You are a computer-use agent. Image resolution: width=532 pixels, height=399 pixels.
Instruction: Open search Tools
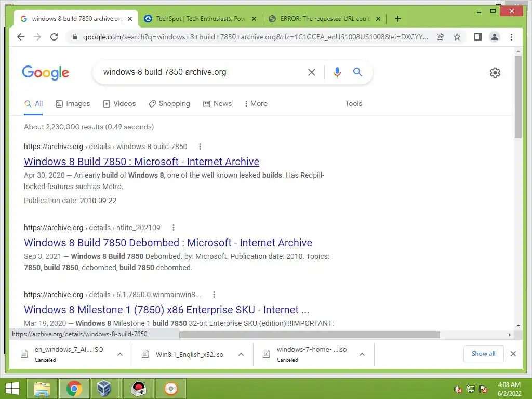353,104
